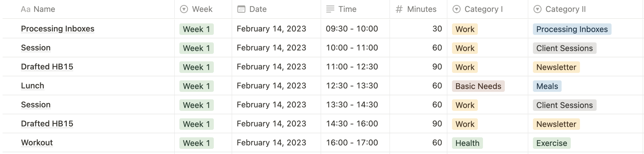Open the first Drafted HB15 entry

[x=47, y=67]
